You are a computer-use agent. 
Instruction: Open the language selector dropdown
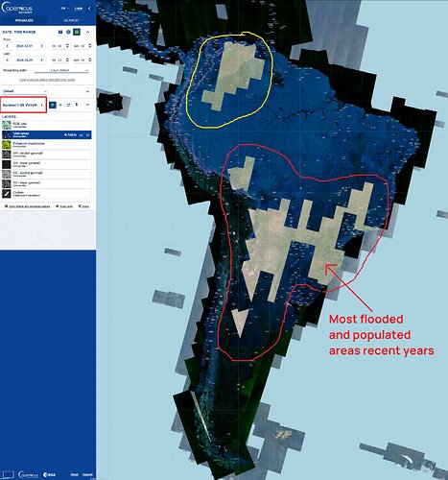point(65,9)
